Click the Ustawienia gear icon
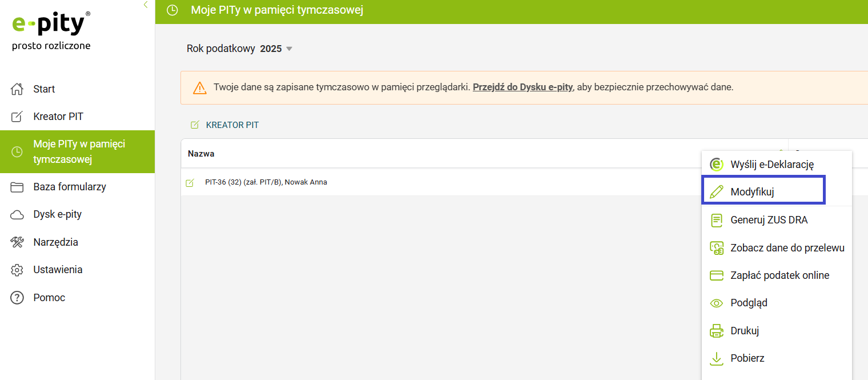The image size is (868, 380). tap(17, 270)
